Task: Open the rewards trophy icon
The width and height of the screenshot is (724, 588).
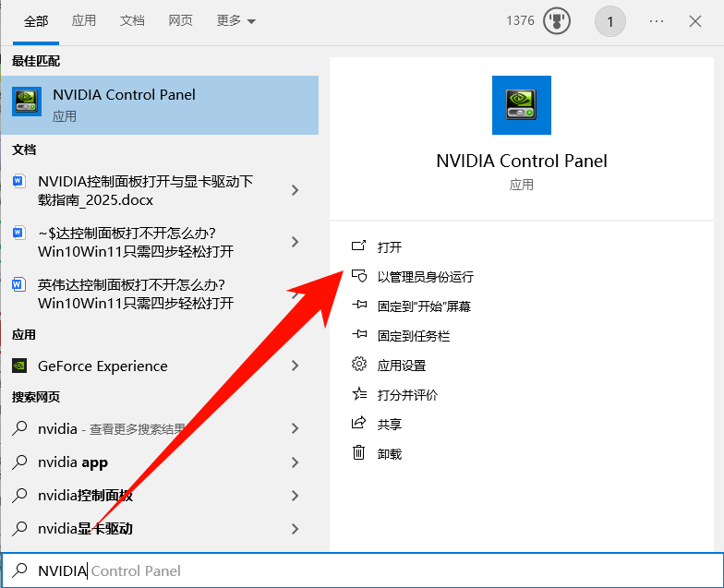Action: (x=556, y=21)
